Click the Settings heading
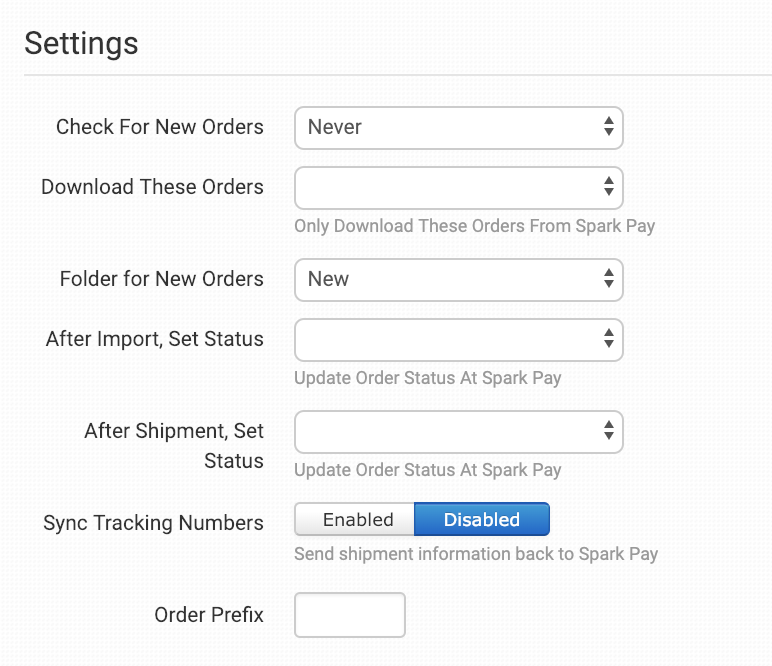The width and height of the screenshot is (772, 666). [81, 44]
